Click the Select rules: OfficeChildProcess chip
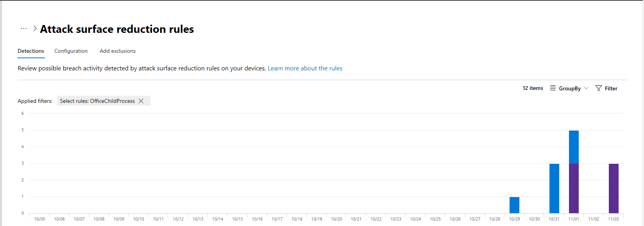The image size is (644, 226). [x=97, y=101]
